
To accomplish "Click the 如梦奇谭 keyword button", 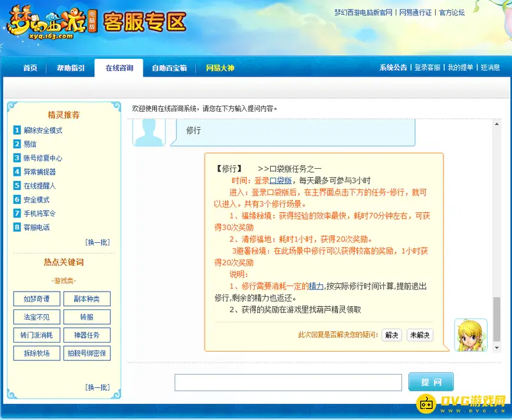I will tap(36, 299).
